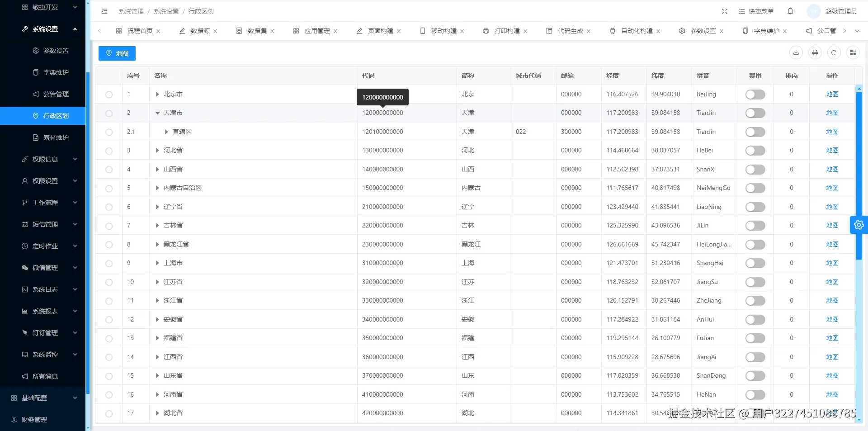This screenshot has width=868, height=431.
Task: Open the notification bell
Action: tap(790, 11)
